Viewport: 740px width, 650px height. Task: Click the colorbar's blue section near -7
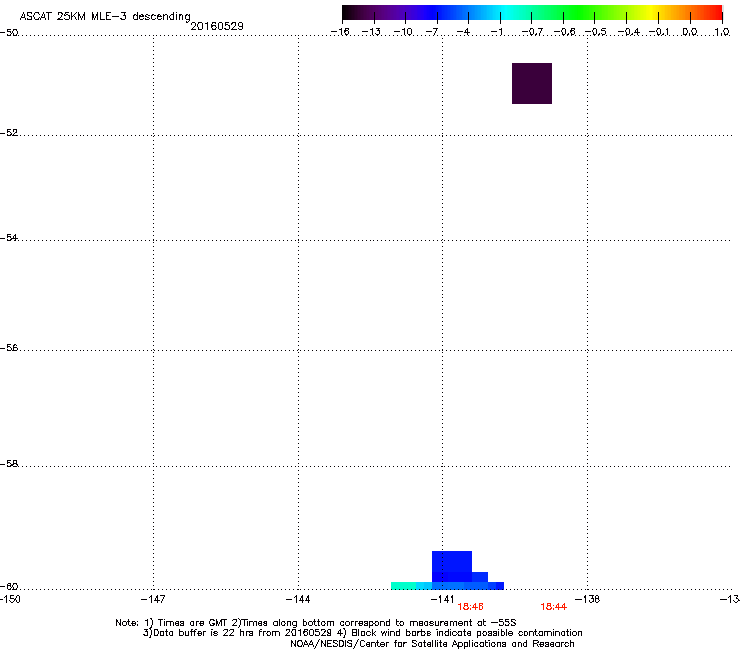pyautogui.click(x=437, y=13)
